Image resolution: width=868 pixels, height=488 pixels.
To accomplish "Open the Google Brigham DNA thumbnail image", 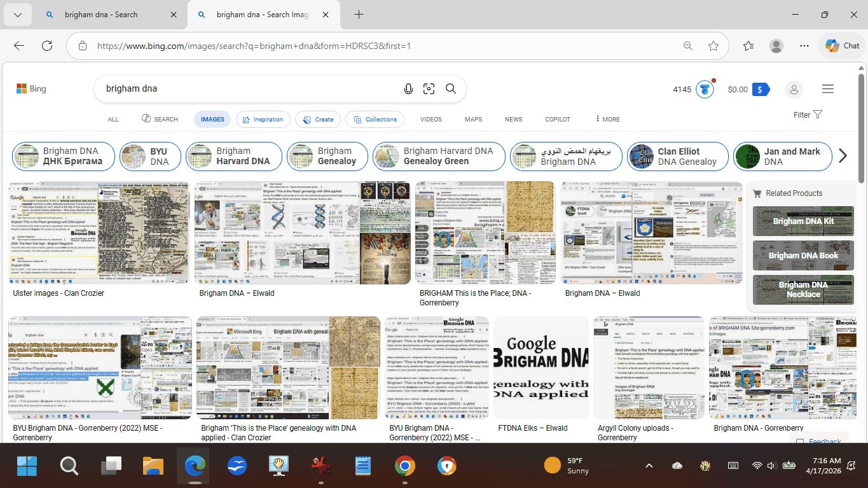I will coord(541,367).
